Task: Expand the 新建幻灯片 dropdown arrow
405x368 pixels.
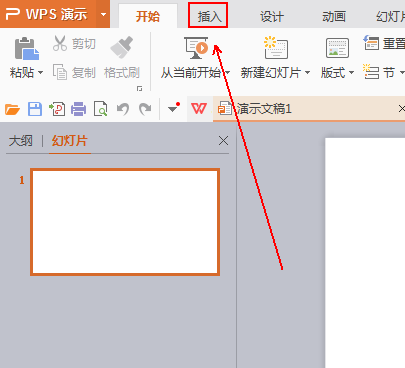Action: click(x=307, y=72)
